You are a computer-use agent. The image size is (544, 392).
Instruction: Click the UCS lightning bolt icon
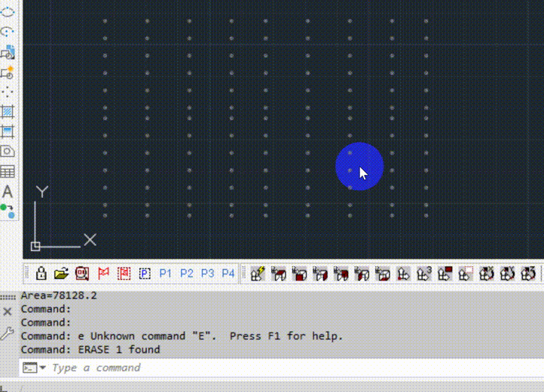pyautogui.click(x=258, y=274)
